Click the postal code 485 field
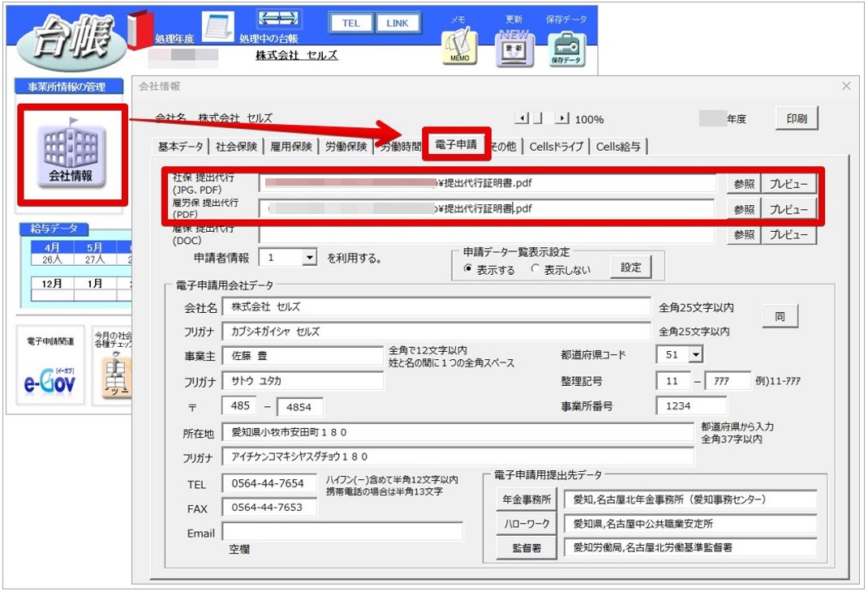This screenshot has height=591, width=868. pos(239,405)
